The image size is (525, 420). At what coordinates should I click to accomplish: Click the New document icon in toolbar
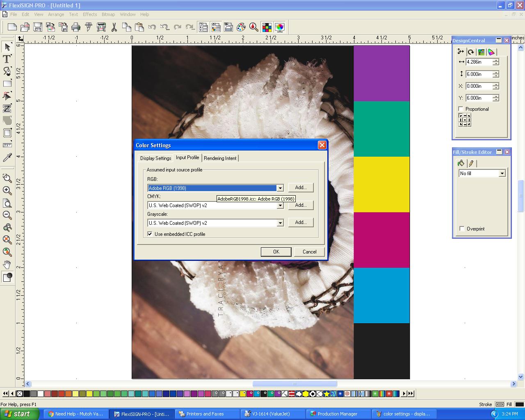coord(12,27)
